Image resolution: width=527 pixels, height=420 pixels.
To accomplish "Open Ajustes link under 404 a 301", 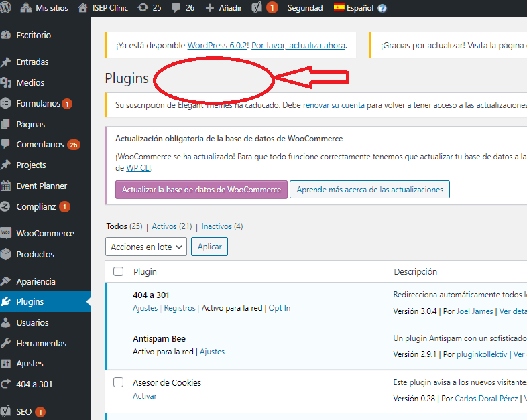I will (145, 308).
